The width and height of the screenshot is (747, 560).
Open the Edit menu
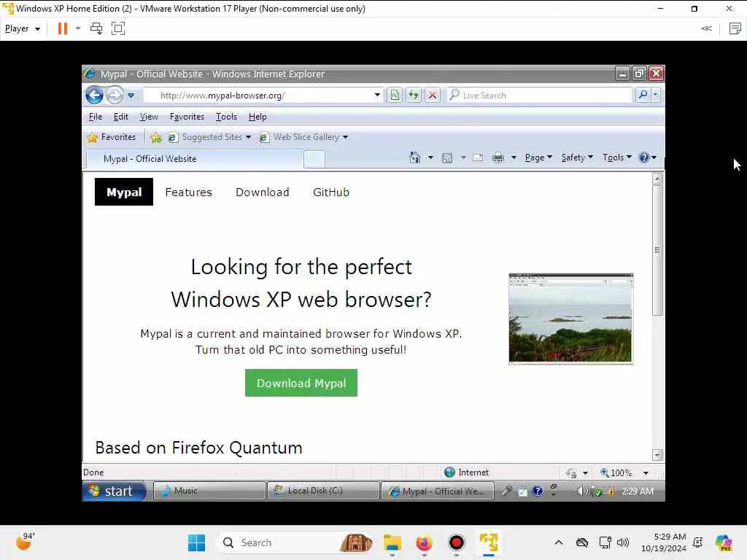click(x=120, y=117)
